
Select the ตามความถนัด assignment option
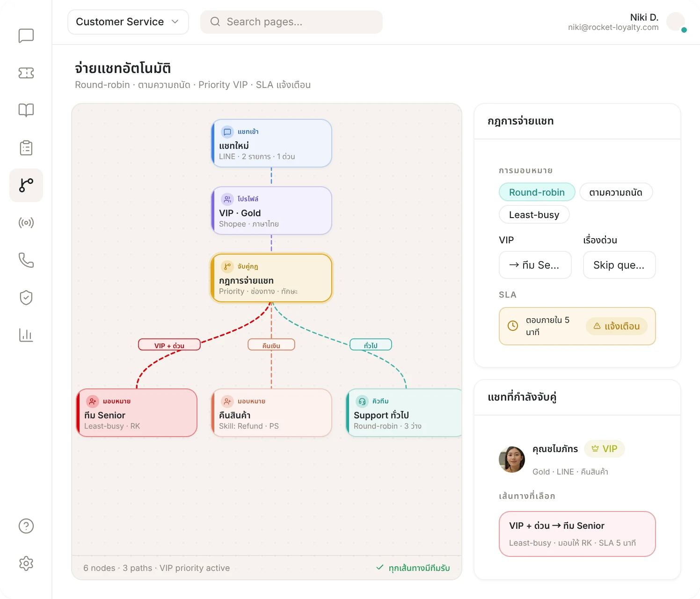coord(616,192)
